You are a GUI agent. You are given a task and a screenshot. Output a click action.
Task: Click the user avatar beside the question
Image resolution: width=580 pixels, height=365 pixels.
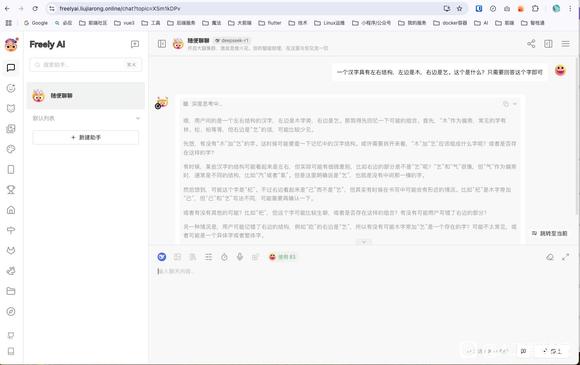pyautogui.click(x=560, y=70)
